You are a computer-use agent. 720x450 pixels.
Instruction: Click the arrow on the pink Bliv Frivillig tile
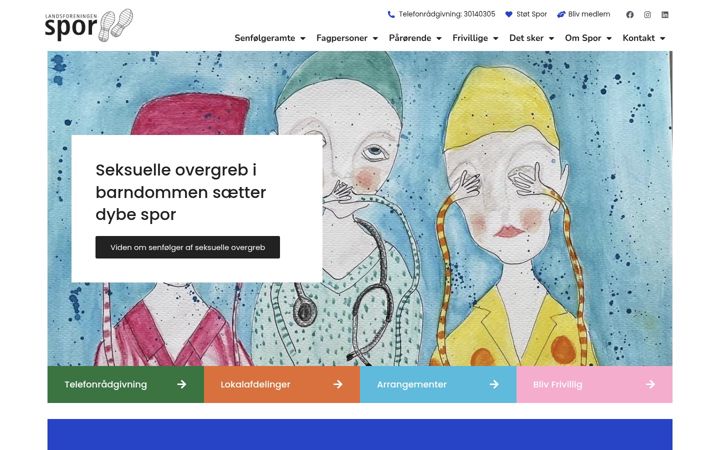coord(650,384)
